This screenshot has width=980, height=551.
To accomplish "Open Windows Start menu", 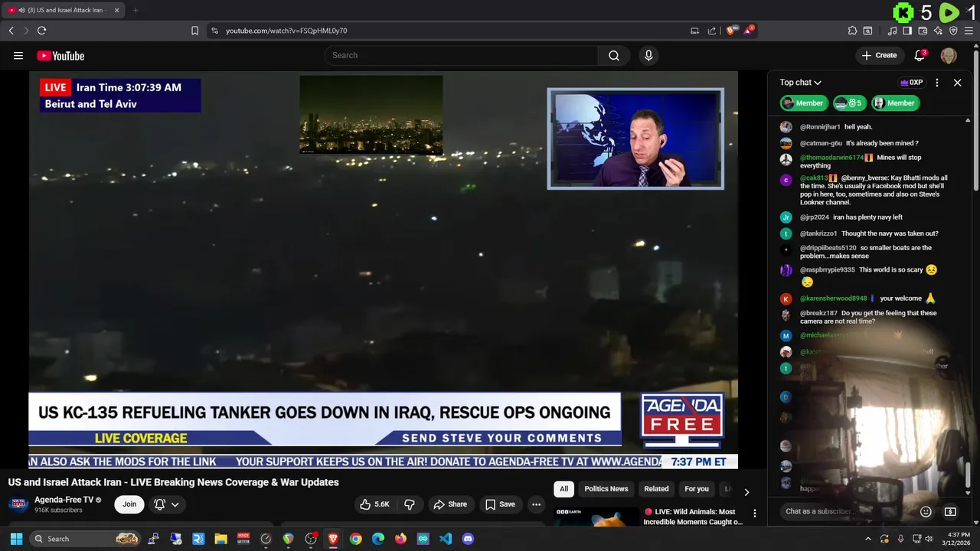I will coord(16,539).
